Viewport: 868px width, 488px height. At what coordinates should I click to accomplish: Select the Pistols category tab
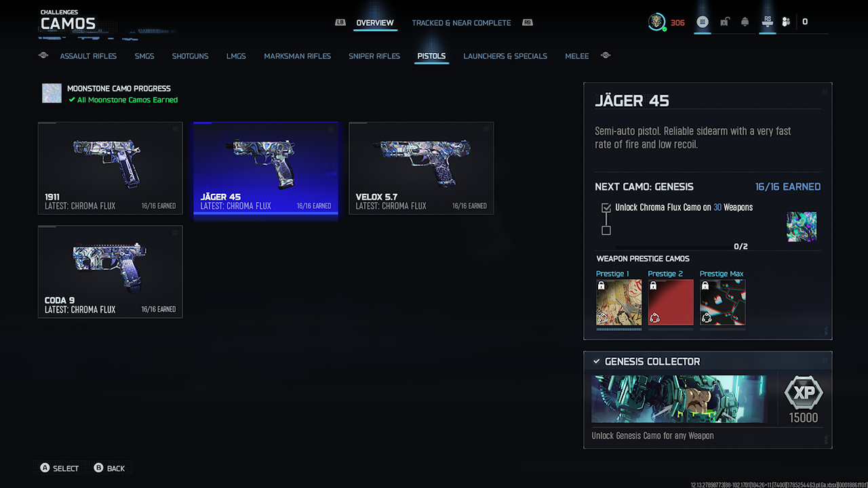click(x=431, y=56)
